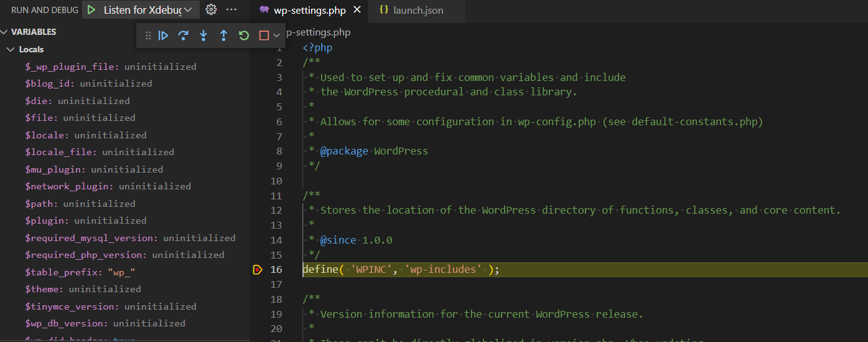Screen dimensions: 868x342
Task: Click the define('WPINC') code line
Action: (401, 270)
